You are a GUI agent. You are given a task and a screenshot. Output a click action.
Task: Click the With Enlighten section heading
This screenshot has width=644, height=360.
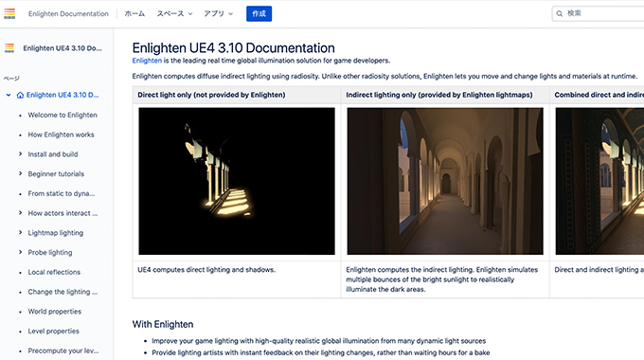click(163, 324)
